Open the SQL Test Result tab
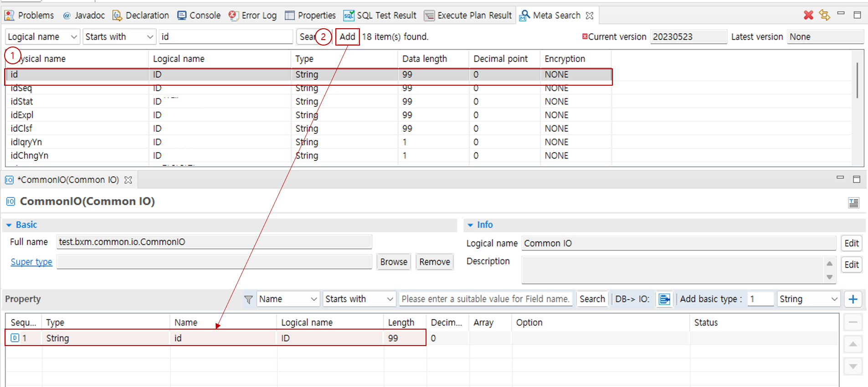 point(380,15)
